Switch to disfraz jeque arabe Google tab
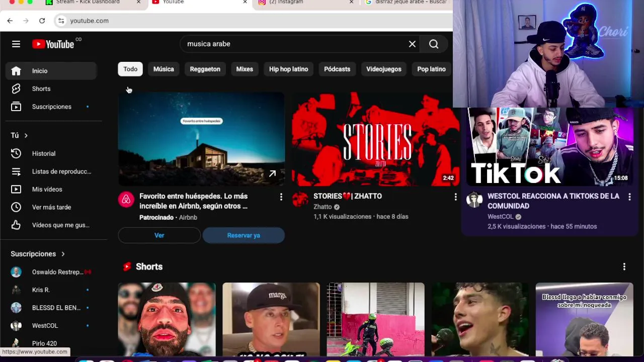Image resolution: width=644 pixels, height=362 pixels. pos(408,2)
